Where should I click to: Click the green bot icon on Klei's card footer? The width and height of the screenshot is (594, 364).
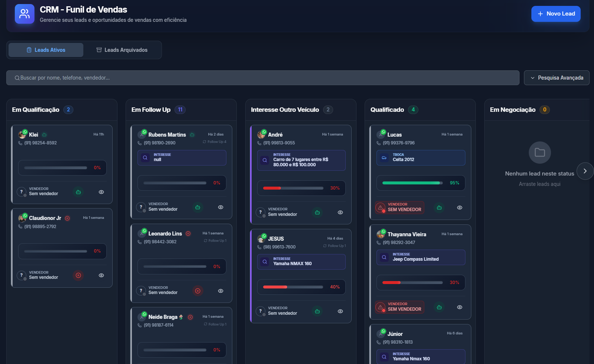(x=78, y=192)
